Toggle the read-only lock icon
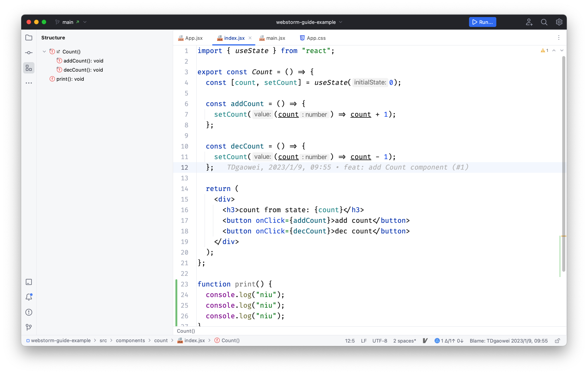The image size is (588, 374). coord(557,341)
